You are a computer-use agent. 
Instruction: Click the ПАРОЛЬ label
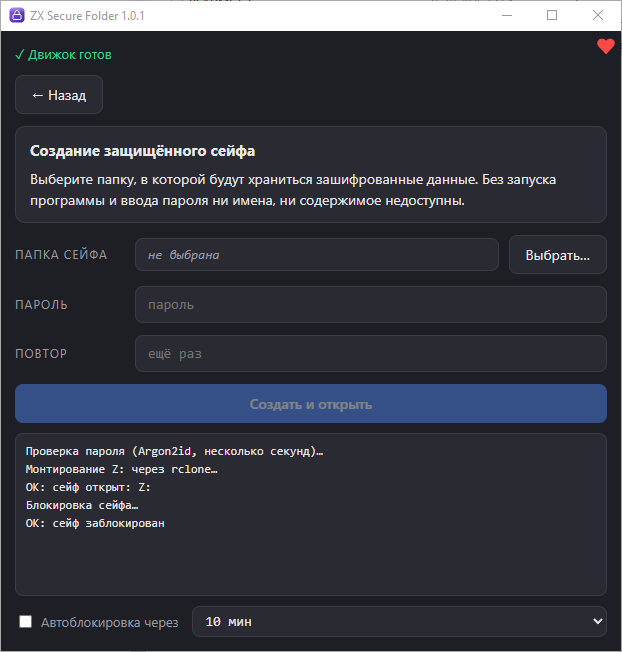(x=41, y=305)
